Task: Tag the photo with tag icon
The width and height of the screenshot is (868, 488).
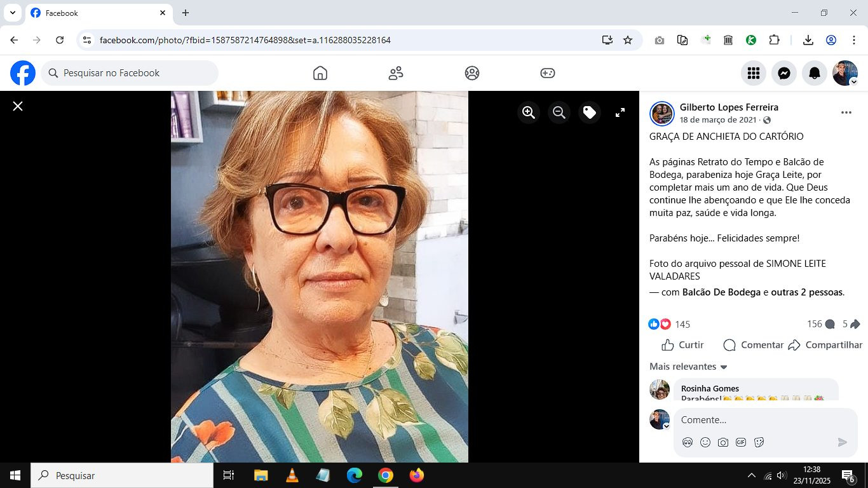Action: coord(590,112)
